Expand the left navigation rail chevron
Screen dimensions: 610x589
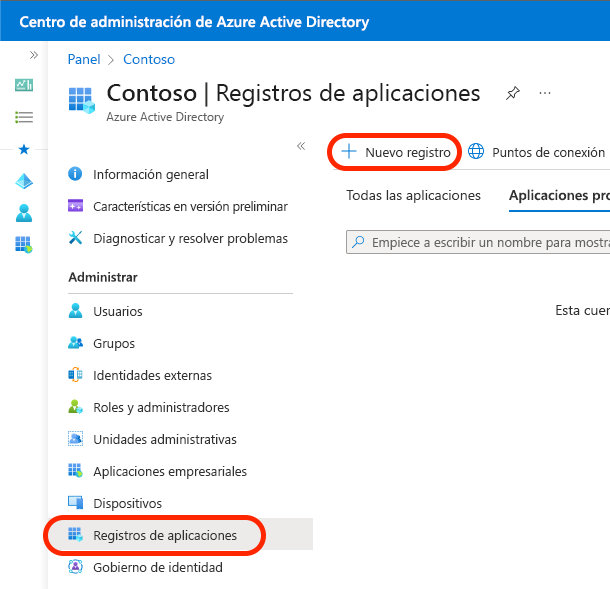(x=34, y=55)
